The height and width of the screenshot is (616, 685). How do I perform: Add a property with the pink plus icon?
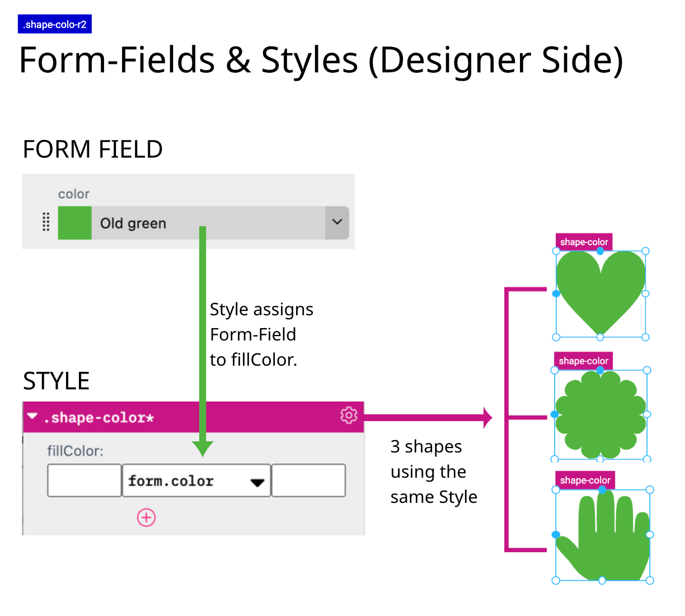tap(147, 517)
